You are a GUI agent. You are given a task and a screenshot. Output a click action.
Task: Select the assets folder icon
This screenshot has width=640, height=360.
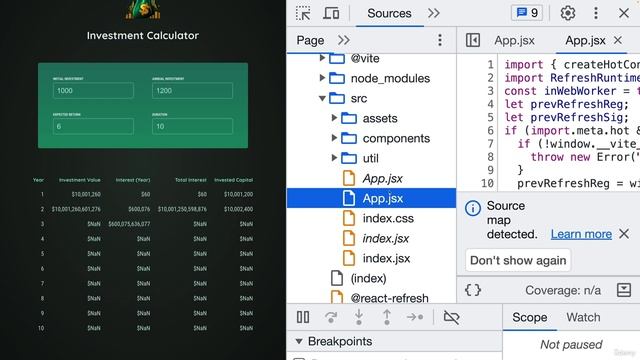349,118
